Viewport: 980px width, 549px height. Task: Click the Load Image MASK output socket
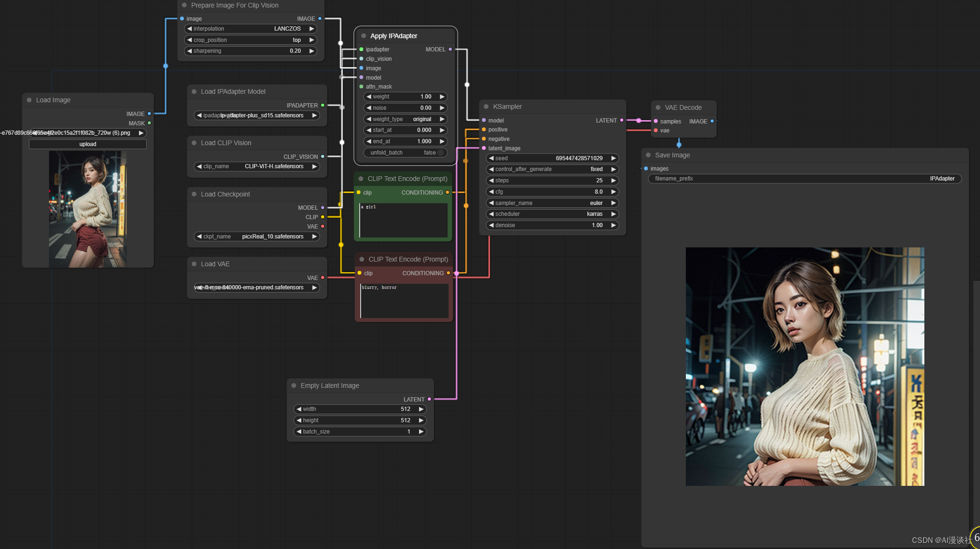coord(149,123)
